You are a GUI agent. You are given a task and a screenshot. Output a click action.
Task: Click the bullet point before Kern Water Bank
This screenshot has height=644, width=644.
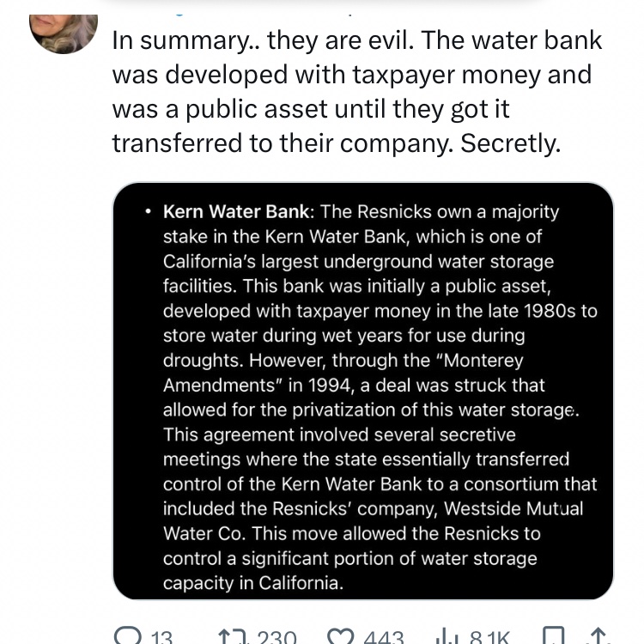[148, 212]
